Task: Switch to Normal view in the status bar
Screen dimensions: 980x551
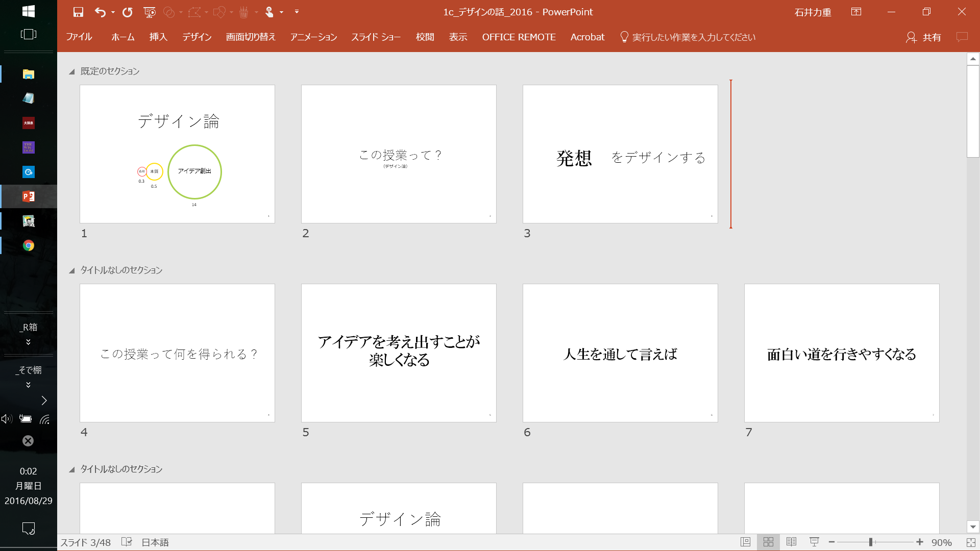Action: coord(745,542)
